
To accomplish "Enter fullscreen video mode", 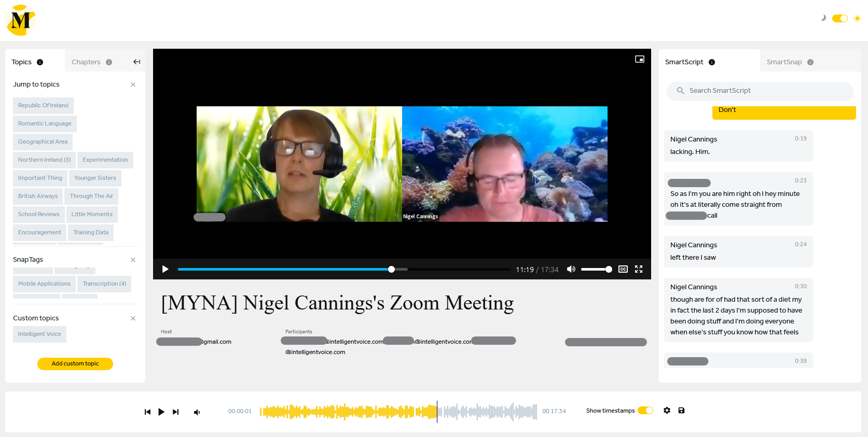I will click(639, 269).
